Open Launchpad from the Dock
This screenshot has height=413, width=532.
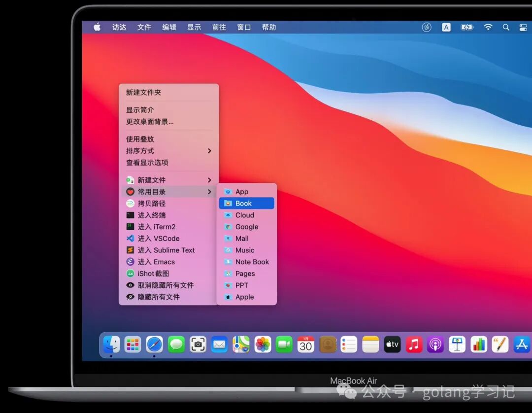[x=133, y=345]
